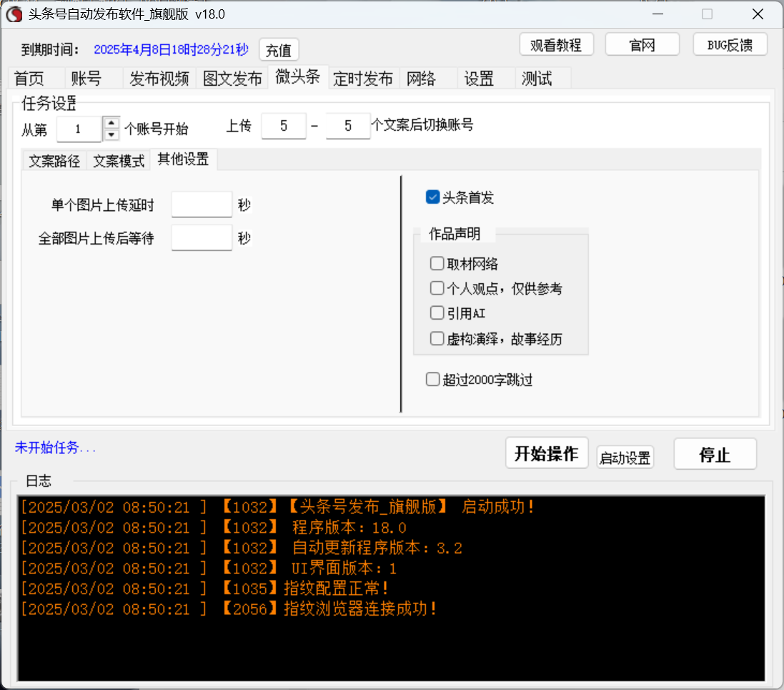Open the 启动设置 button
This screenshot has height=690, width=784.
point(625,458)
